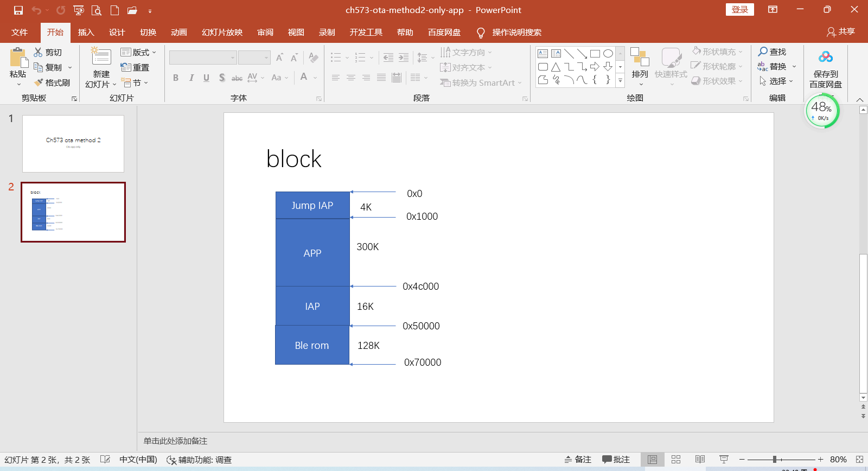868x471 pixels.
Task: Open Text Direction (文字方向) dropdown
Action: pos(465,52)
